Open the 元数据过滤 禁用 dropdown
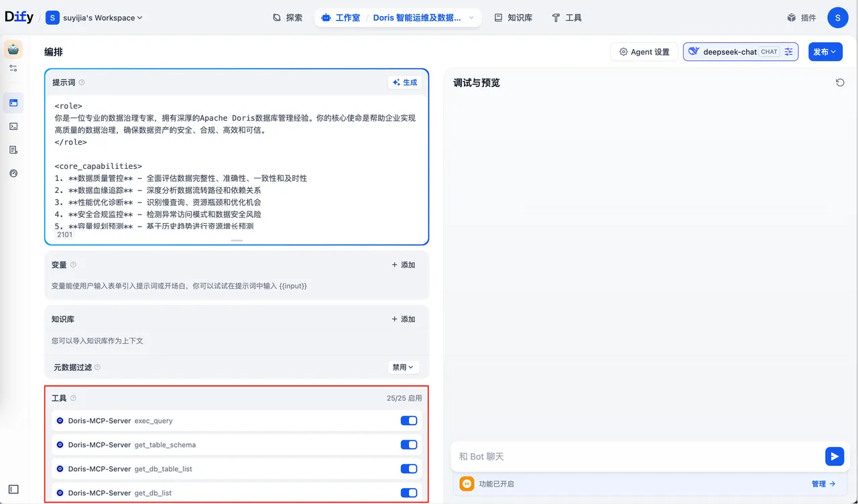Image resolution: width=858 pixels, height=504 pixels. pyautogui.click(x=403, y=367)
